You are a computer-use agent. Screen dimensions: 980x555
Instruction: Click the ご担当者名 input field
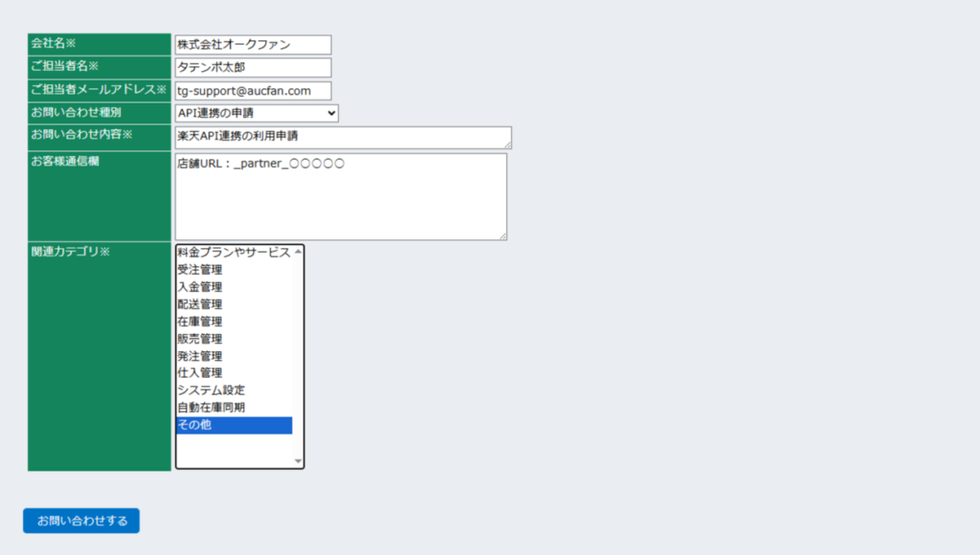(x=253, y=68)
